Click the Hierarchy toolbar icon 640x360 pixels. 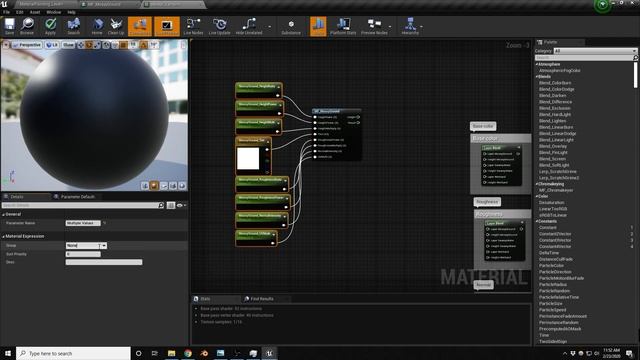point(410,26)
